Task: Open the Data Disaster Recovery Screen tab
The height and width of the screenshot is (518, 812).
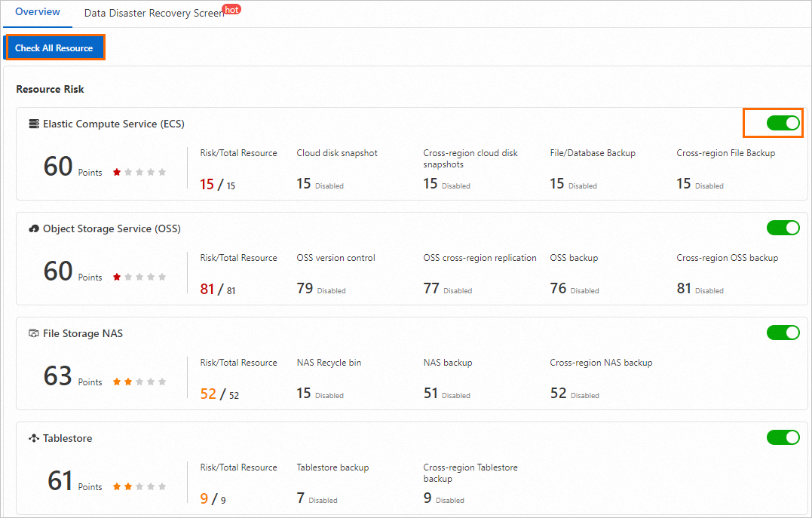Action: pyautogui.click(x=154, y=14)
